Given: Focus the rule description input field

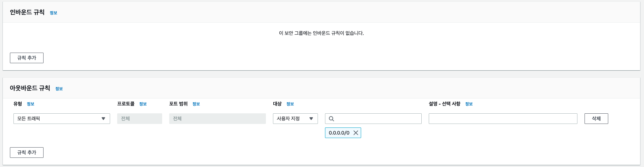Looking at the screenshot, I should coord(503,119).
